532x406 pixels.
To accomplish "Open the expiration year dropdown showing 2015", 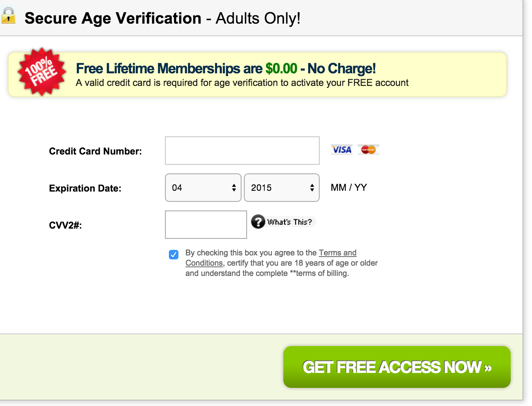I will tap(282, 188).
